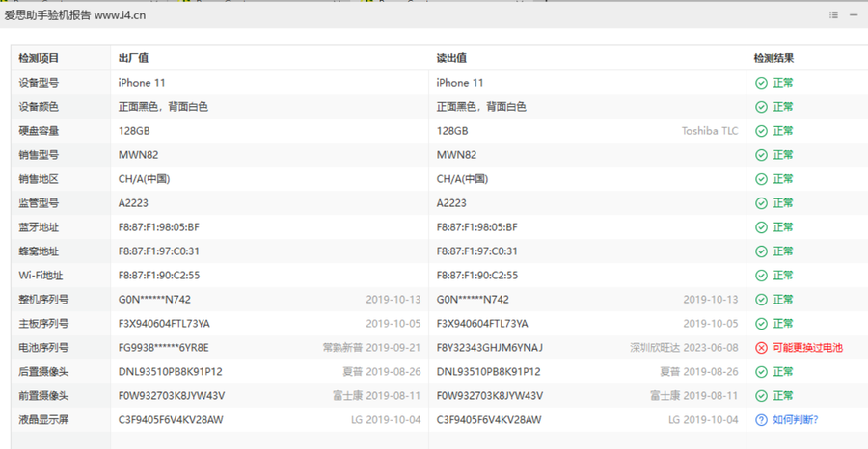Click the green check icon for 硬盘容量
The width and height of the screenshot is (868, 449).
point(761,131)
